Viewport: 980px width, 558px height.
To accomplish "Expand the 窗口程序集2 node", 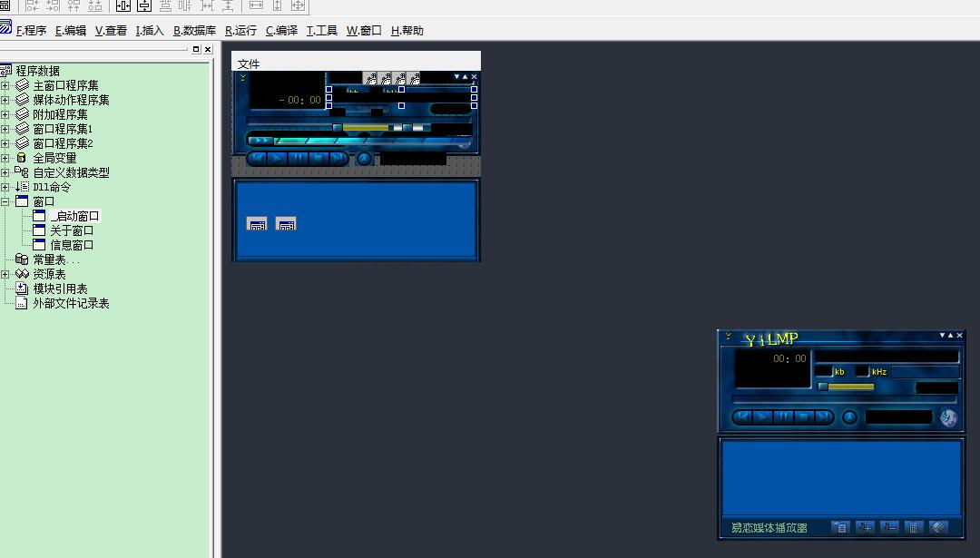I will point(5,143).
